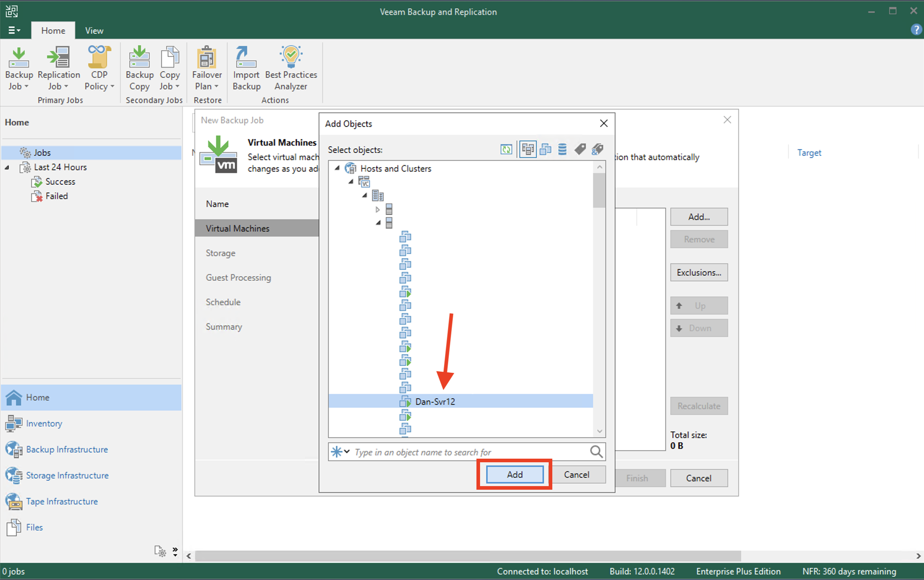This screenshot has height=580, width=924.
Task: Click the Backup Job ribbon button
Action: 19,68
